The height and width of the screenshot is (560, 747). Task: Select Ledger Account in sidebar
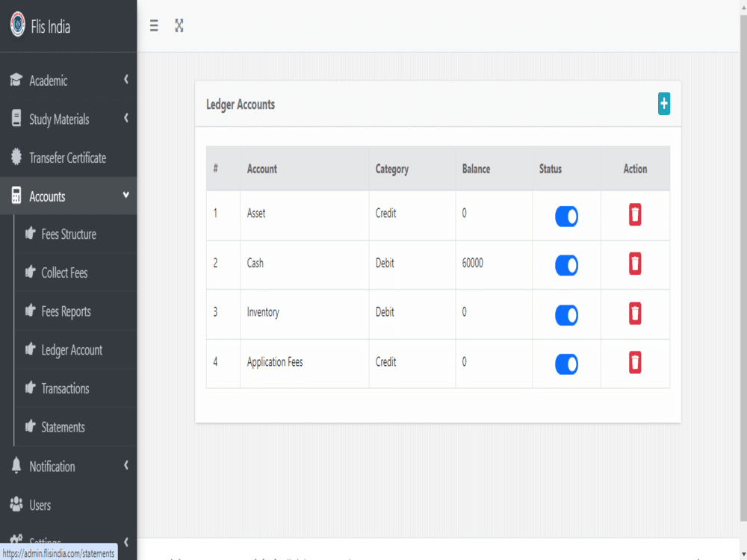(x=75, y=349)
